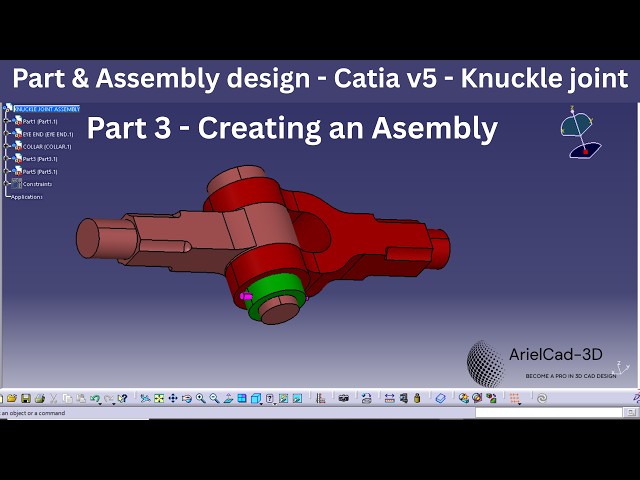Open the orange grid icon dropdown arrow

pyautogui.click(x=520, y=403)
